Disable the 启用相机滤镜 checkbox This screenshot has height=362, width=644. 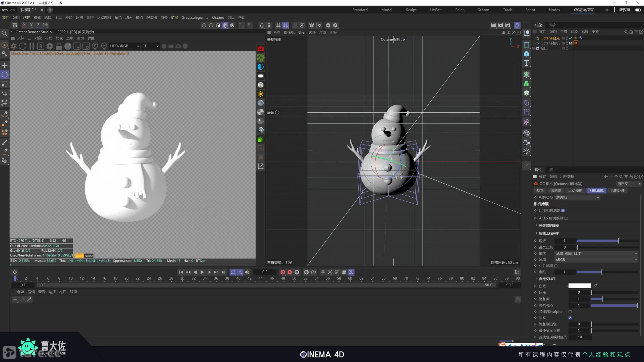563,211
